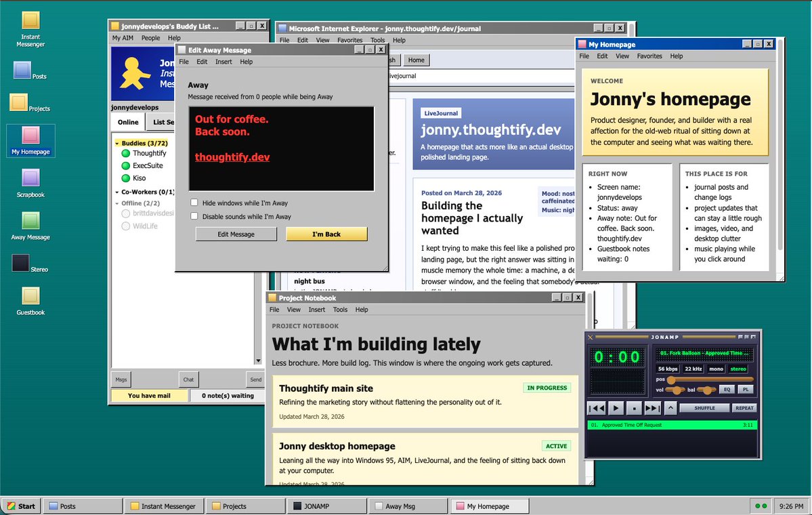Click Home button in Internet Explorer toolbar
Image resolution: width=812 pixels, height=515 pixels.
click(x=416, y=60)
